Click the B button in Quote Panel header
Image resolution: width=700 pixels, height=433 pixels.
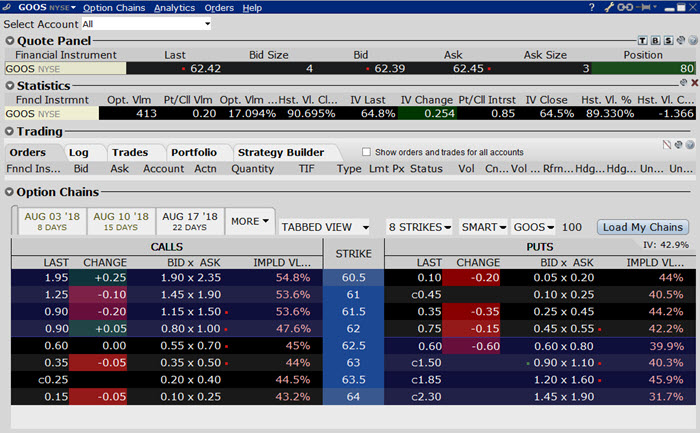point(655,40)
